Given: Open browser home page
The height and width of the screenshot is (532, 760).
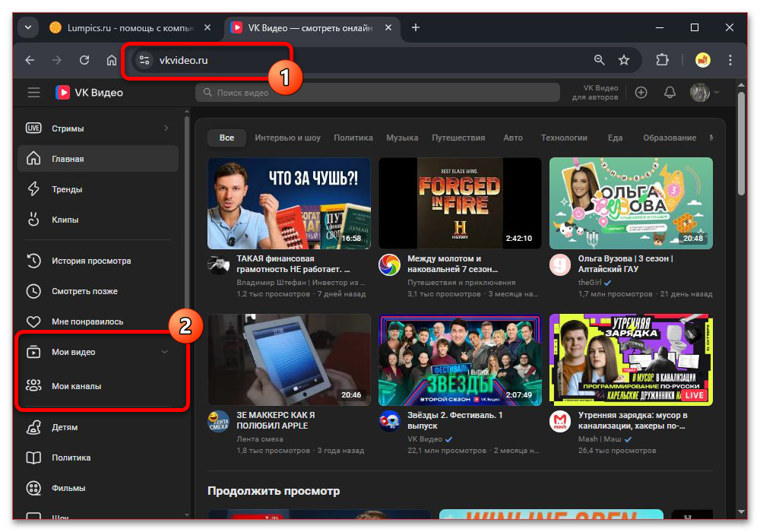Looking at the screenshot, I should pyautogui.click(x=112, y=60).
